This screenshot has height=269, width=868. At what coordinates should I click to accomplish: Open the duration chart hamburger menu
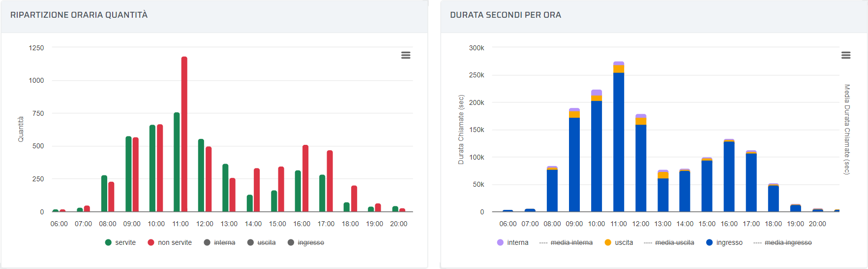pos(845,55)
